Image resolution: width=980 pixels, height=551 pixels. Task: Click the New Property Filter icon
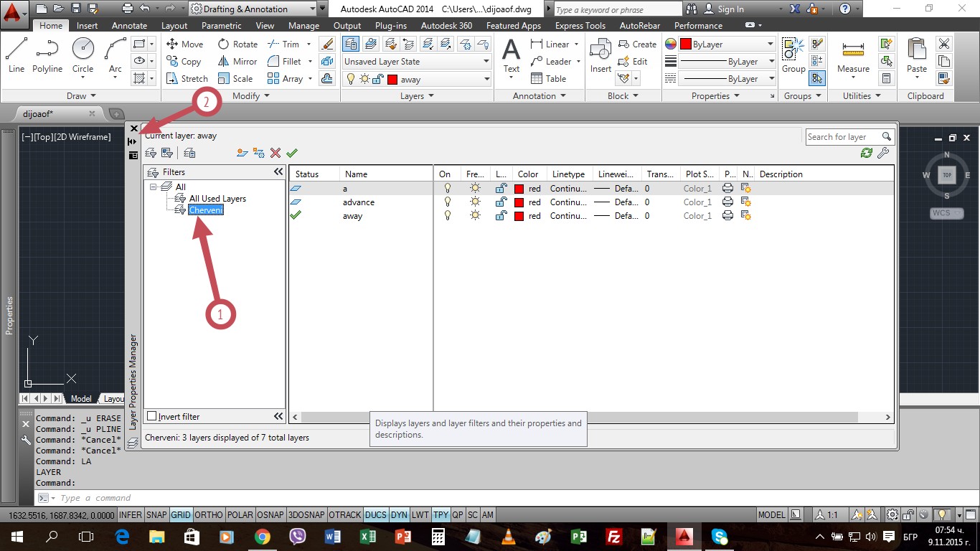tap(151, 153)
